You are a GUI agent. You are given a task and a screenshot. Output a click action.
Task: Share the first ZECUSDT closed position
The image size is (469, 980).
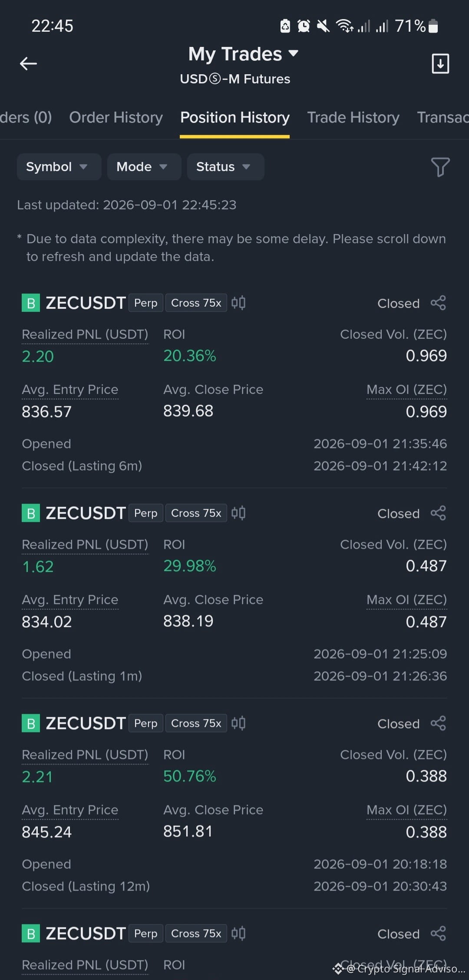[x=438, y=303]
